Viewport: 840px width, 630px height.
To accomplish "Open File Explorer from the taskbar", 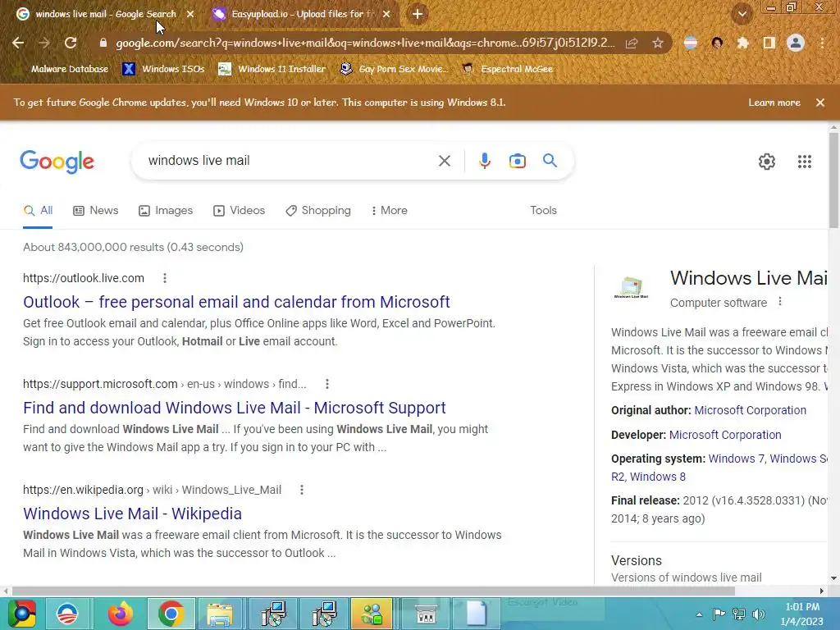I will point(220,614).
